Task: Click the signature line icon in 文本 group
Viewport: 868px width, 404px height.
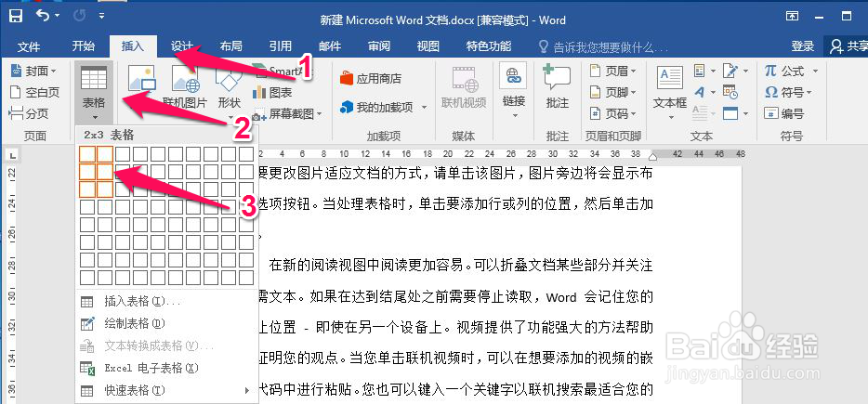Action: [731, 71]
